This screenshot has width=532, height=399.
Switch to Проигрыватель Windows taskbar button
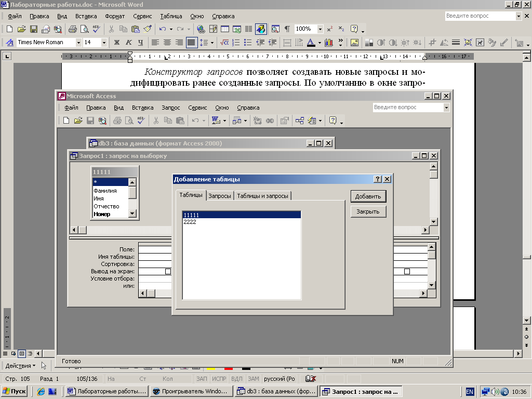click(x=192, y=391)
